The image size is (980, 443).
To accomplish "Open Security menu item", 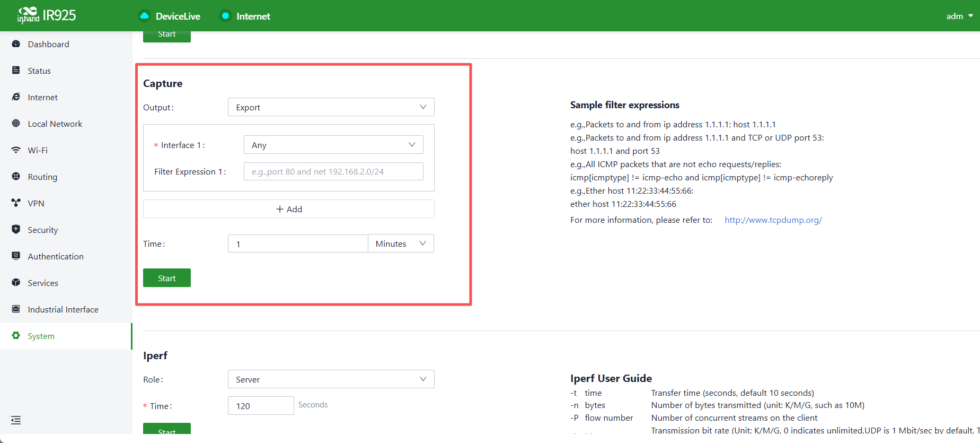I will [x=66, y=230].
